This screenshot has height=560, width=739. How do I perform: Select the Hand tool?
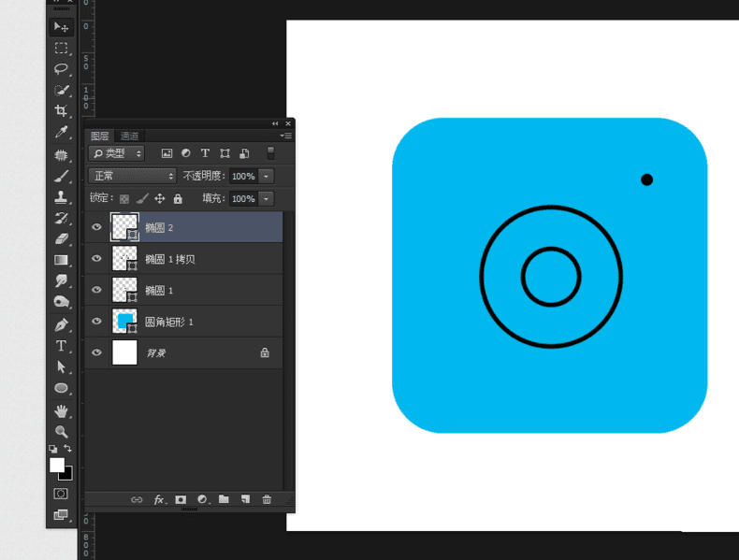61,411
